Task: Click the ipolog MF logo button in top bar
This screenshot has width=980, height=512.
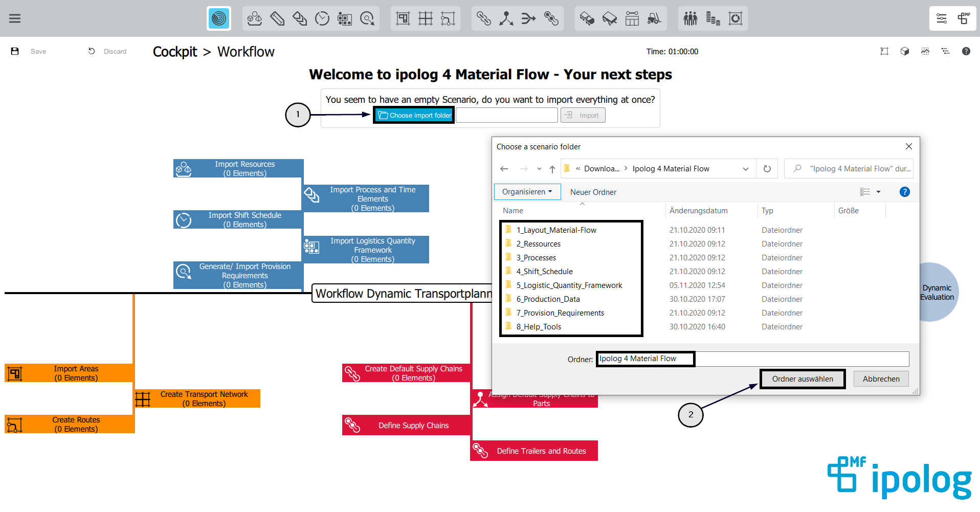Action: [x=964, y=19]
